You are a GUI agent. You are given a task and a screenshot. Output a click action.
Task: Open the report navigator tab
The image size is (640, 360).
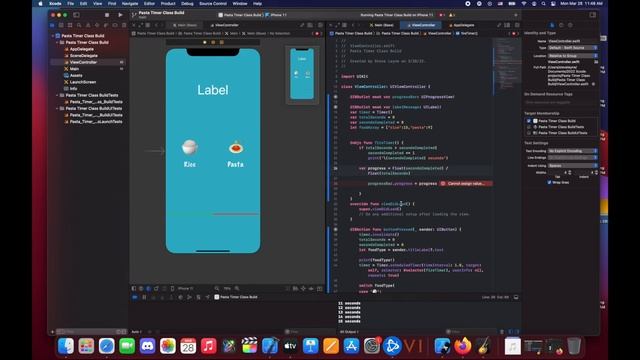(x=124, y=25)
